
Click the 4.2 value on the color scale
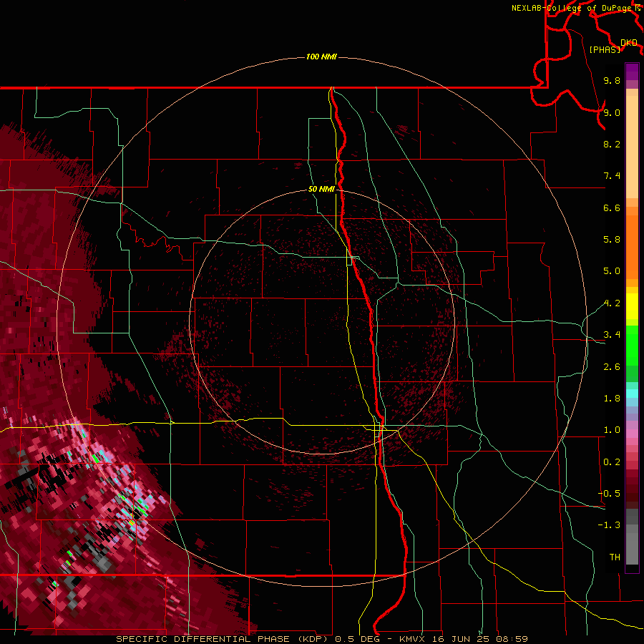click(612, 303)
